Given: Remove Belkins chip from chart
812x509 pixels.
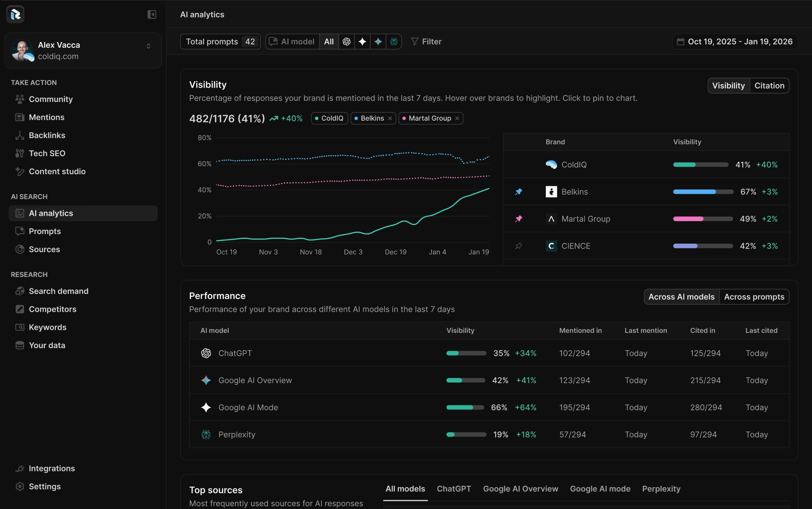Looking at the screenshot, I should coord(390,118).
